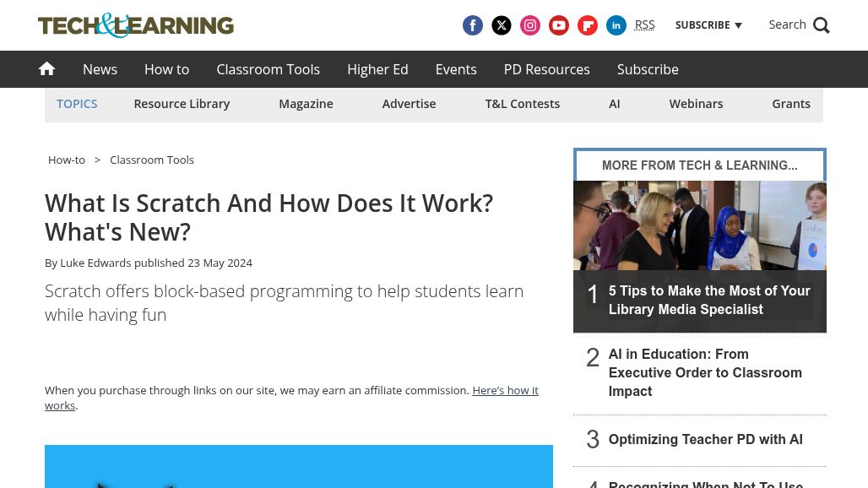Select Subscribe in the main navigation bar
This screenshot has height=488, width=868.
648,69
